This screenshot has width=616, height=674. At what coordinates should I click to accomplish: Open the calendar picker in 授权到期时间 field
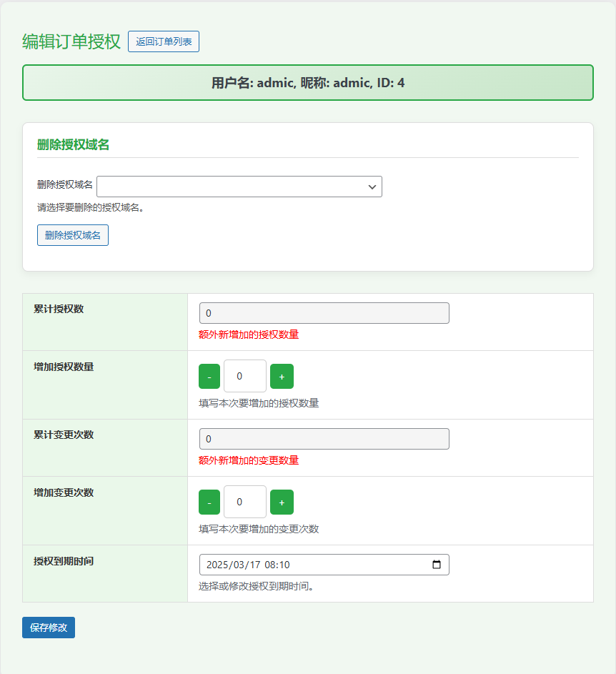click(x=437, y=564)
